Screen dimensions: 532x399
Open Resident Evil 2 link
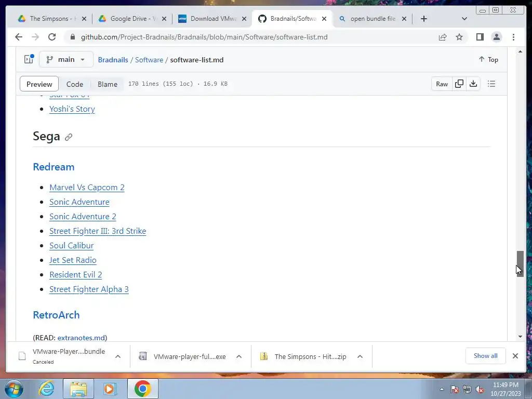76,275
